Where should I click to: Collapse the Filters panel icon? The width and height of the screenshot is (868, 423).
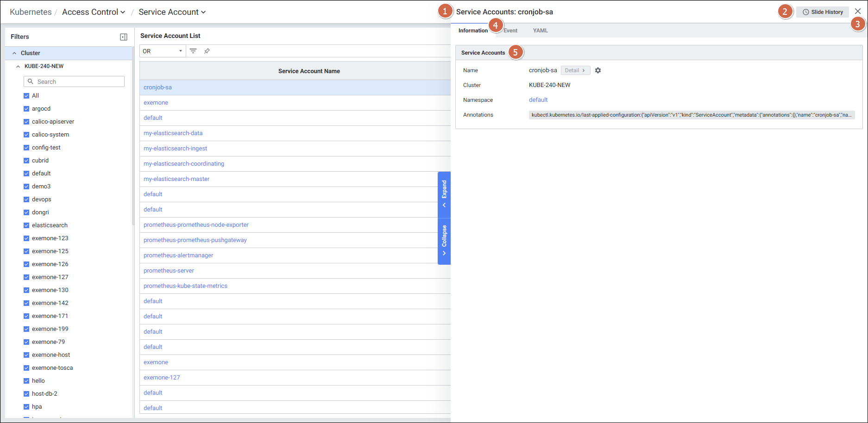[124, 37]
